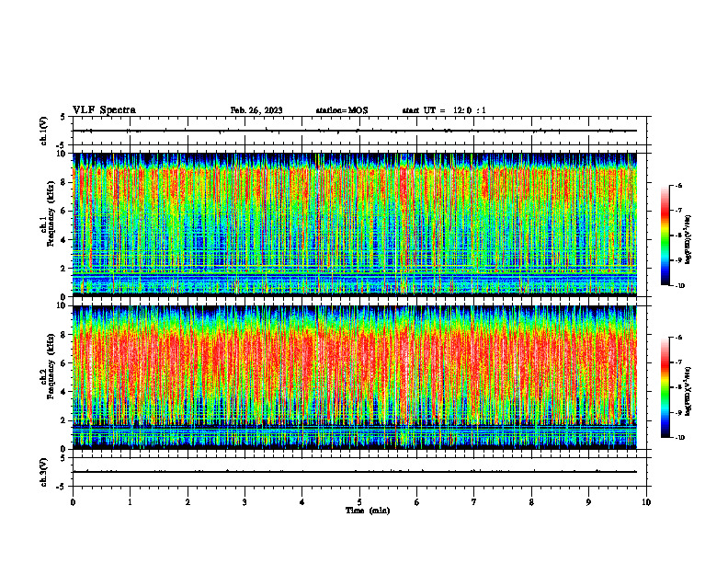Click the "start UT = 12:0 :1" text
Image resolution: width=728 pixels, height=563 pixels.
point(444,110)
